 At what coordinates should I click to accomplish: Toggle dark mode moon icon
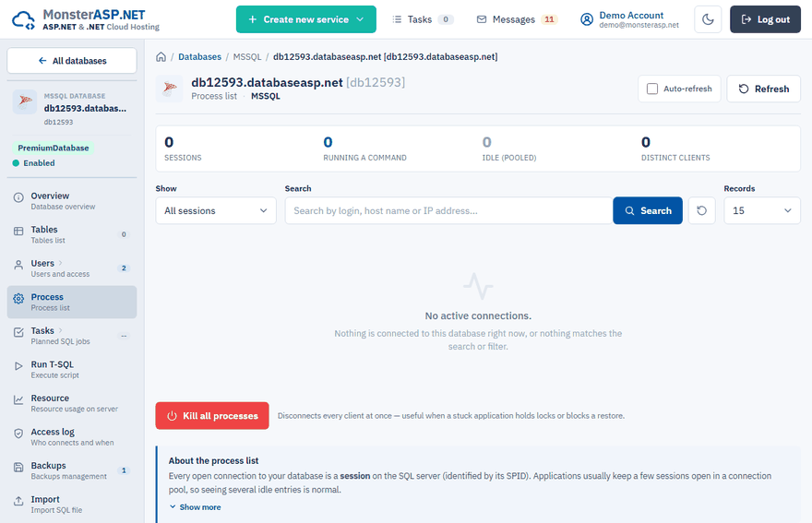(708, 19)
